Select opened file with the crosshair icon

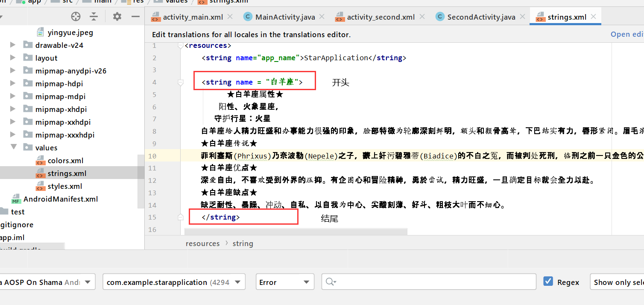pyautogui.click(x=76, y=16)
